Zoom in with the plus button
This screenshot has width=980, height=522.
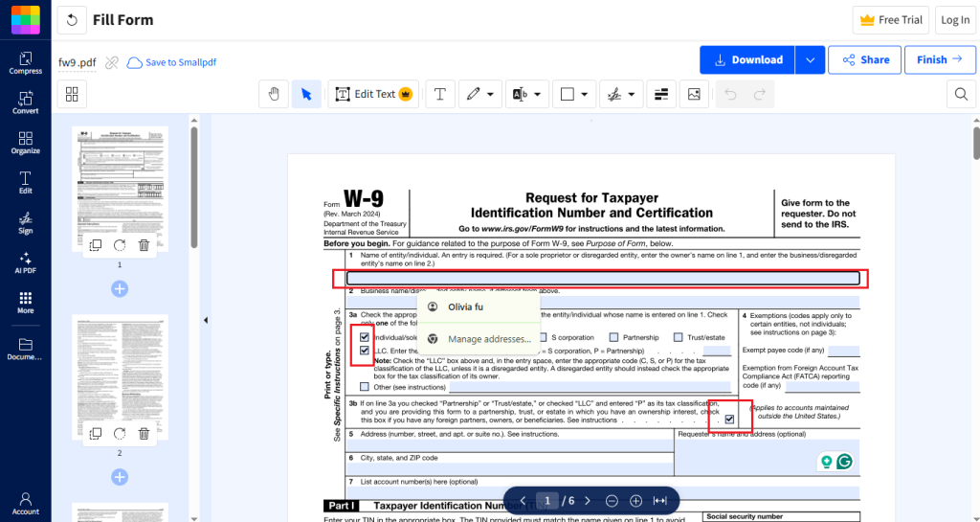pos(635,501)
